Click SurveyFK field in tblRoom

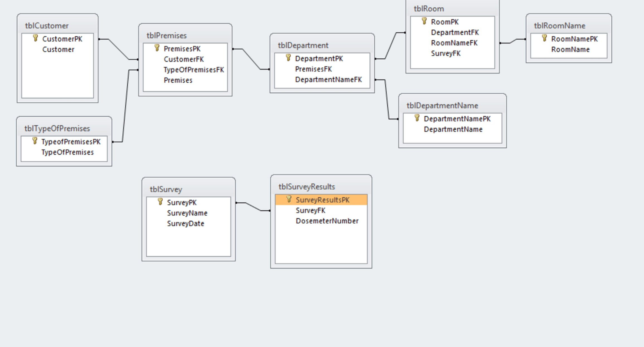click(x=446, y=53)
